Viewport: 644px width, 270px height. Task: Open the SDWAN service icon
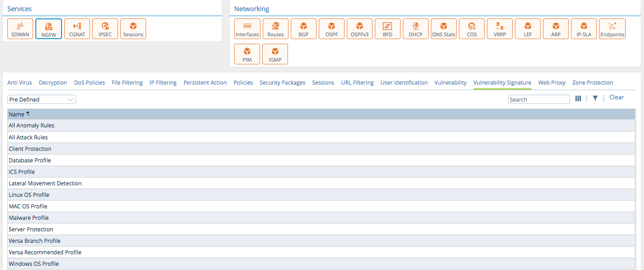(20, 29)
